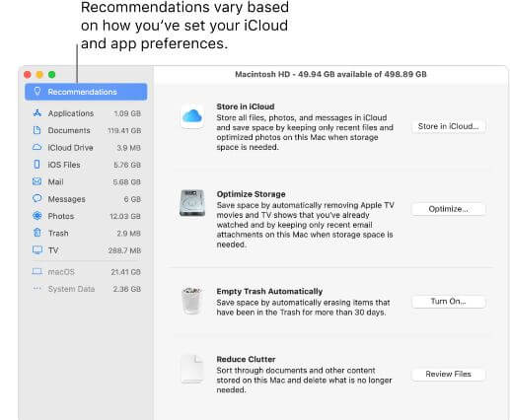Click the Empty Trash Automatically bin icon
Viewport: 510px width, 420px height.
(191, 300)
